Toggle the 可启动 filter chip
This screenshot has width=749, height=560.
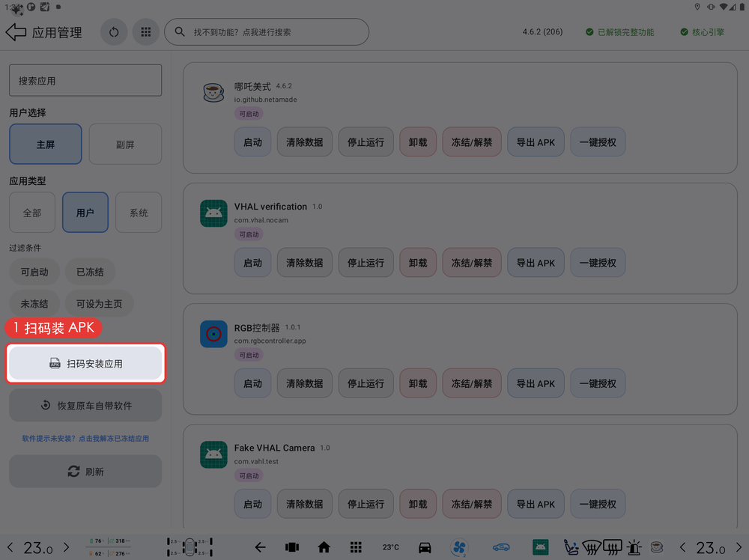click(x=34, y=272)
